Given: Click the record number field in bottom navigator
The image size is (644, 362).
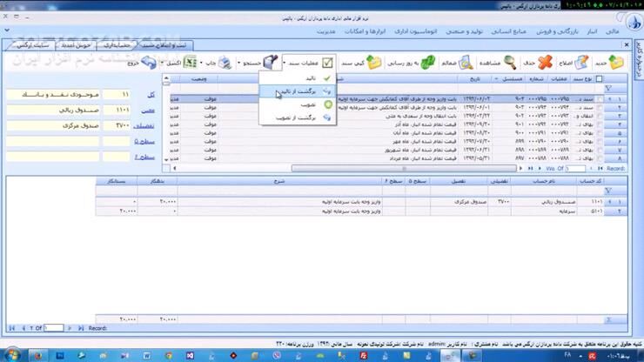Looking at the screenshot, I should [54, 328].
